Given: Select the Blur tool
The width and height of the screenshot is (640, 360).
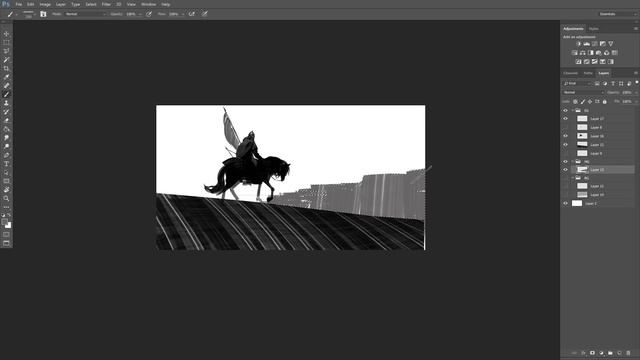Looking at the screenshot, I should point(6,138).
